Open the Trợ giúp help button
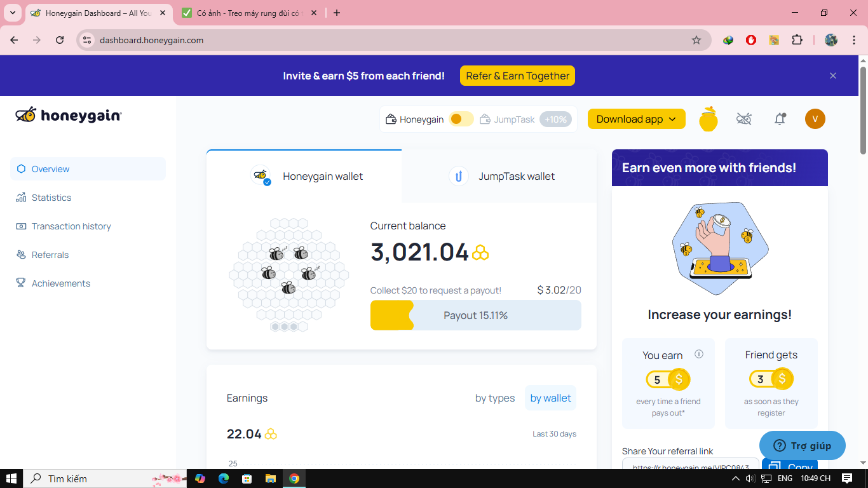Screen dimensions: 868x488 [x=803, y=445]
